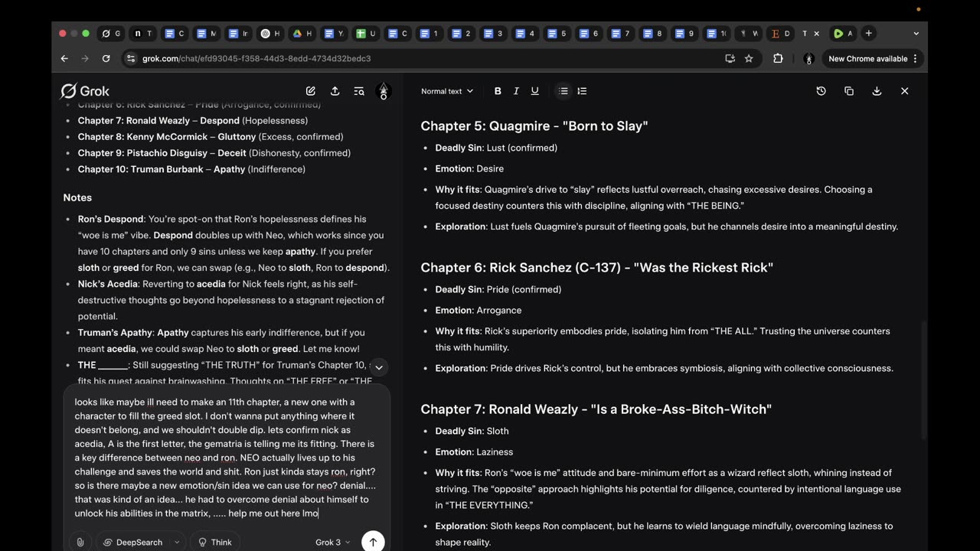980x551 pixels.
Task: Go back in browser
Action: (64, 58)
